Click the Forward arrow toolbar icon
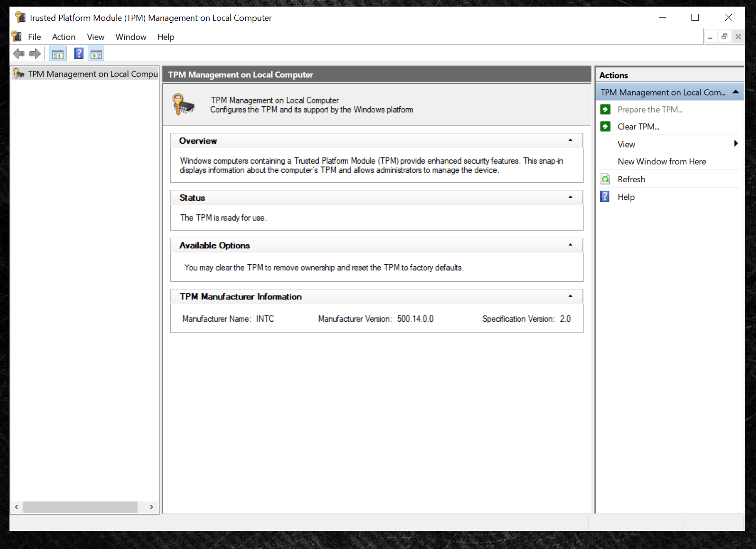The height and width of the screenshot is (549, 756). (35, 54)
